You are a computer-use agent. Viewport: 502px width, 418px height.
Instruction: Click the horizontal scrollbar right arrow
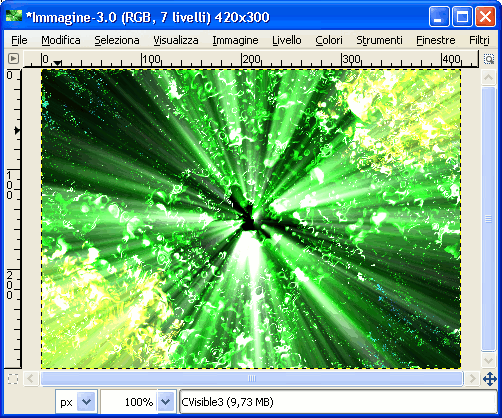pos(472,379)
